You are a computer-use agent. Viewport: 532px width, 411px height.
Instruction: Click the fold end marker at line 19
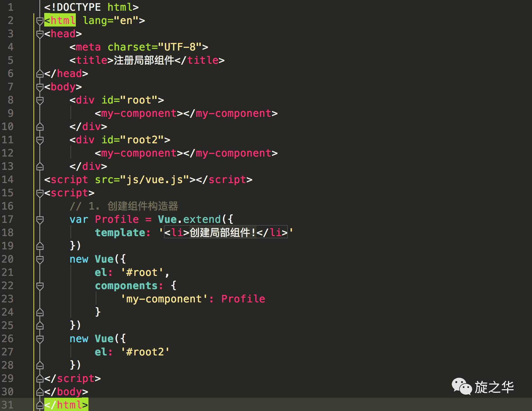tap(40, 246)
